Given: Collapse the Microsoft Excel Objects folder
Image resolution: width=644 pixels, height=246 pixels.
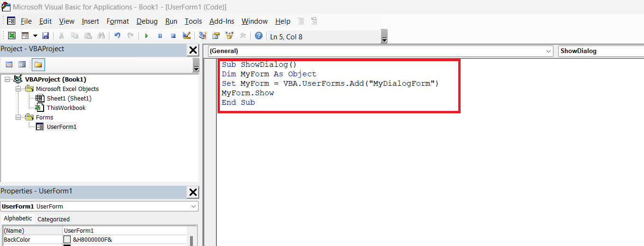Looking at the screenshot, I should tap(18, 89).
